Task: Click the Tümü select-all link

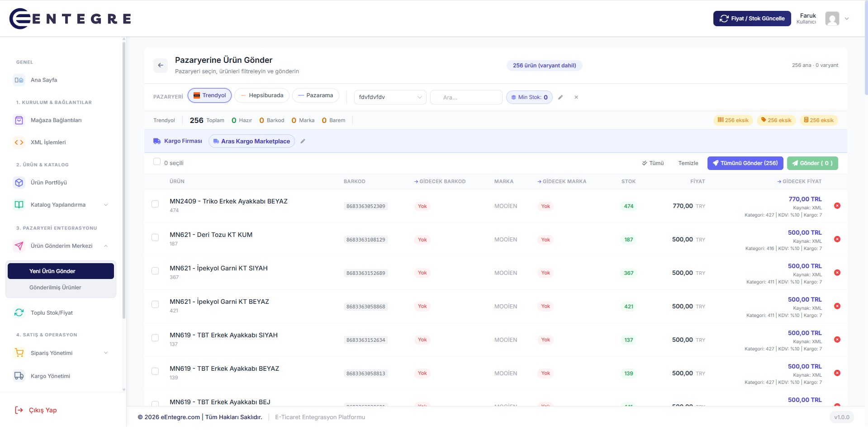Action: pos(653,163)
